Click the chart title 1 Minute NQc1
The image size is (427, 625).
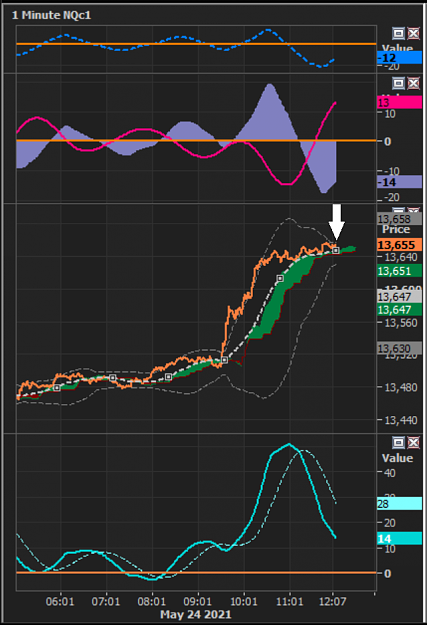(x=51, y=15)
